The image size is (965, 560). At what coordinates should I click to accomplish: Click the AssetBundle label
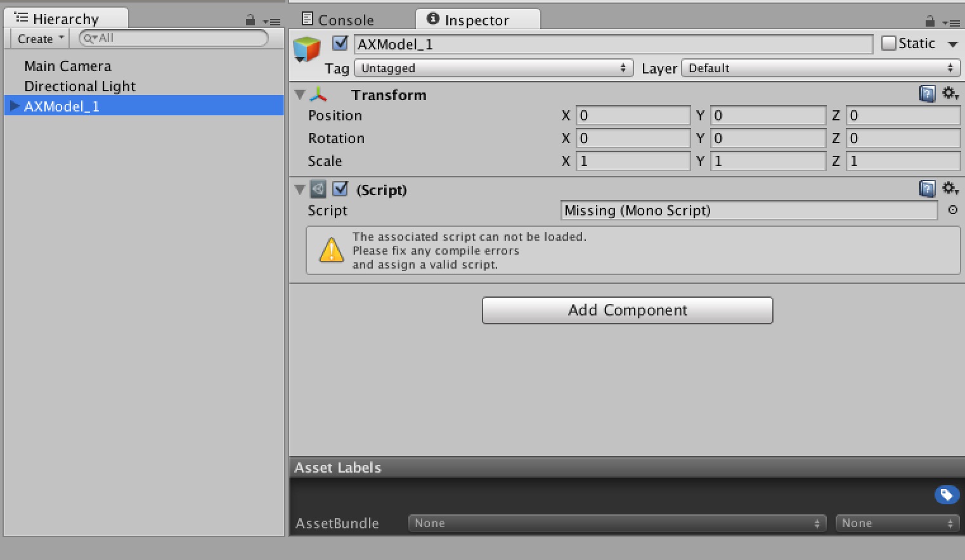pos(337,523)
